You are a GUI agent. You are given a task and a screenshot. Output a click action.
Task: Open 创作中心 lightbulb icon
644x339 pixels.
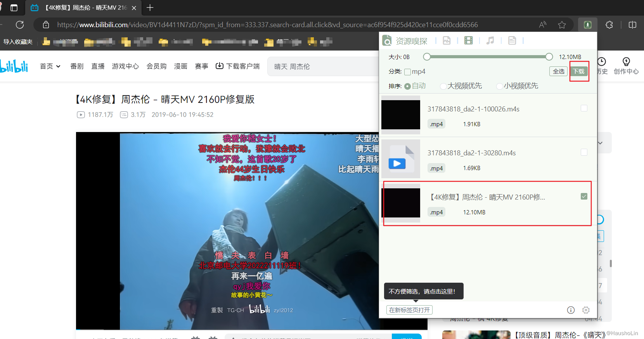(x=626, y=61)
